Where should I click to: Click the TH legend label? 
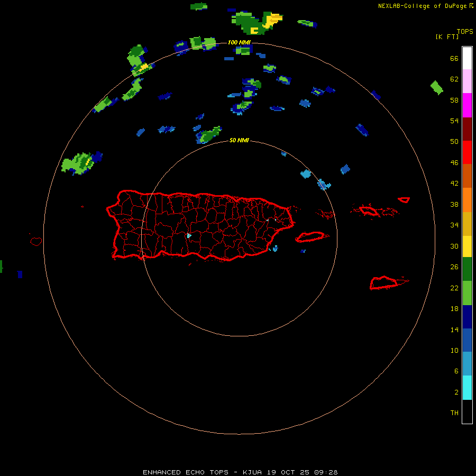pos(454,413)
